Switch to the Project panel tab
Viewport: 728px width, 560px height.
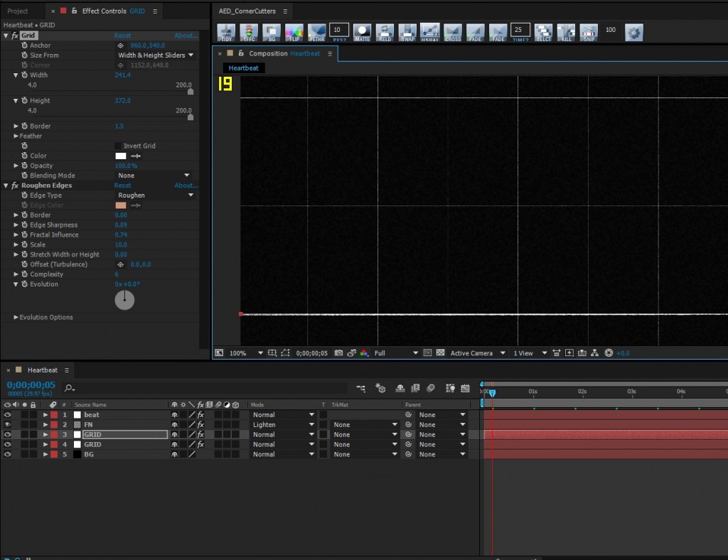coord(18,11)
